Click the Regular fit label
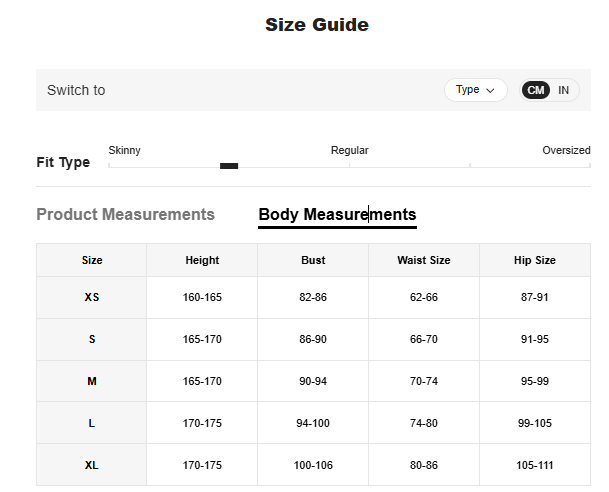 click(349, 150)
